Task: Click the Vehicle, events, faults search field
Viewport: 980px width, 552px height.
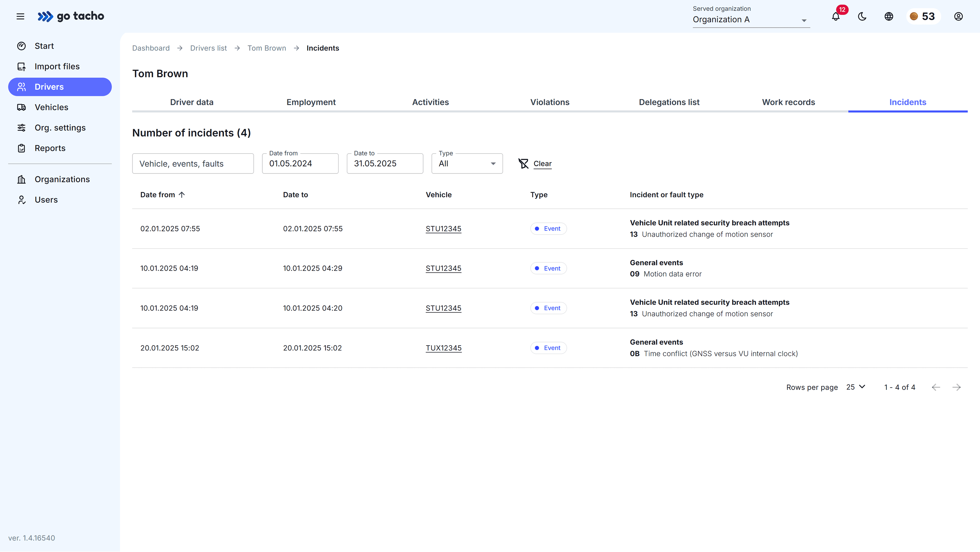Action: point(193,164)
